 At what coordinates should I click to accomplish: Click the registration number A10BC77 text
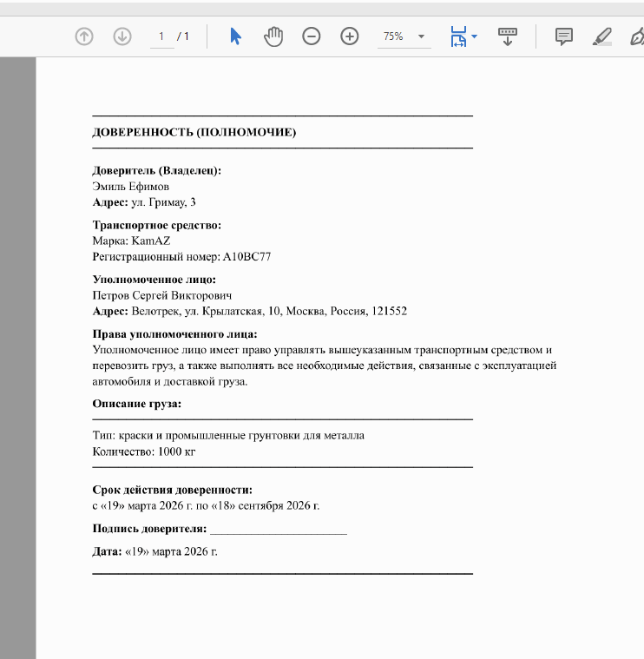246,257
